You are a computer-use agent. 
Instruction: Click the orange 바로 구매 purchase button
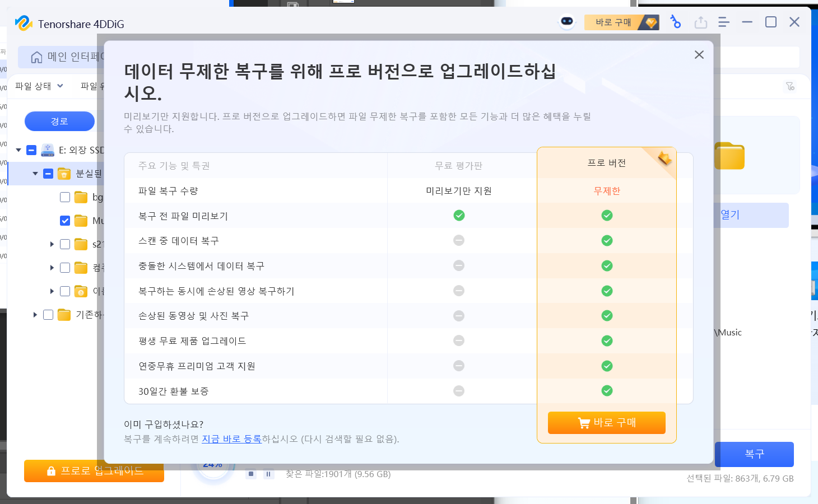tap(607, 423)
